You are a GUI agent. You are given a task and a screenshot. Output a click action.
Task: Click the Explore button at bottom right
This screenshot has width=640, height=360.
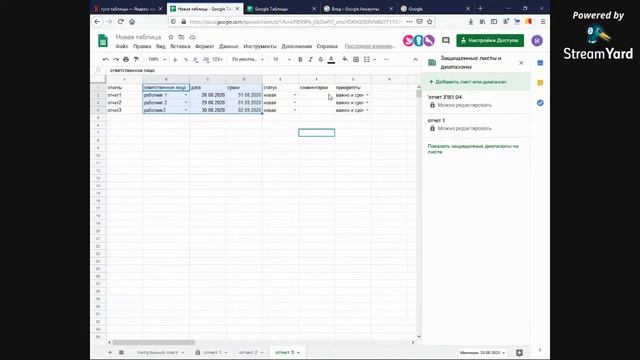(x=519, y=353)
